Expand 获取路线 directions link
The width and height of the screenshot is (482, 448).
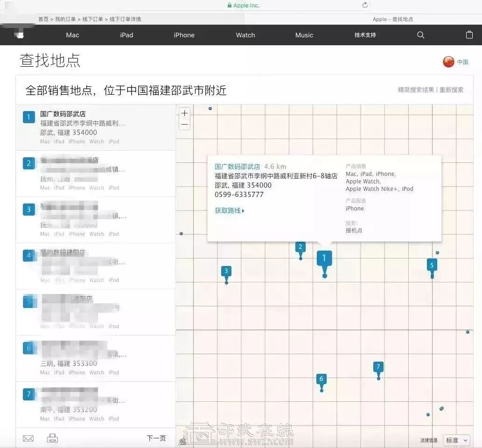[230, 210]
